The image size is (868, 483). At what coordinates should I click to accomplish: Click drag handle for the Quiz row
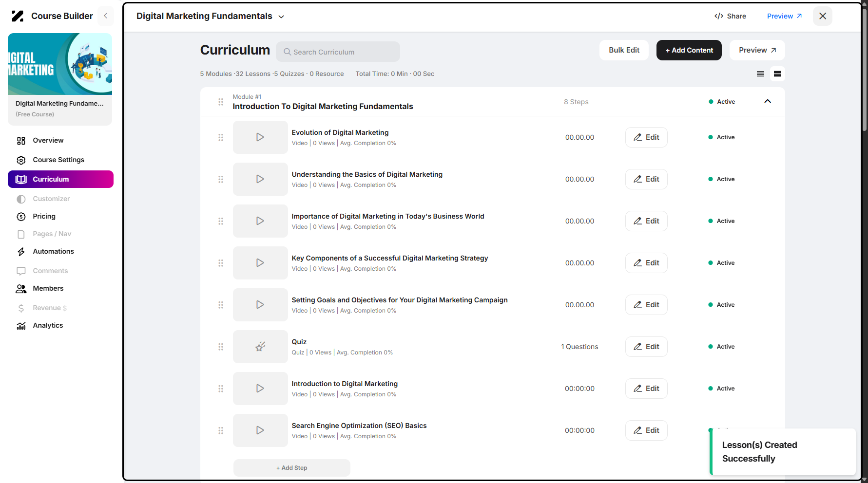[221, 347]
